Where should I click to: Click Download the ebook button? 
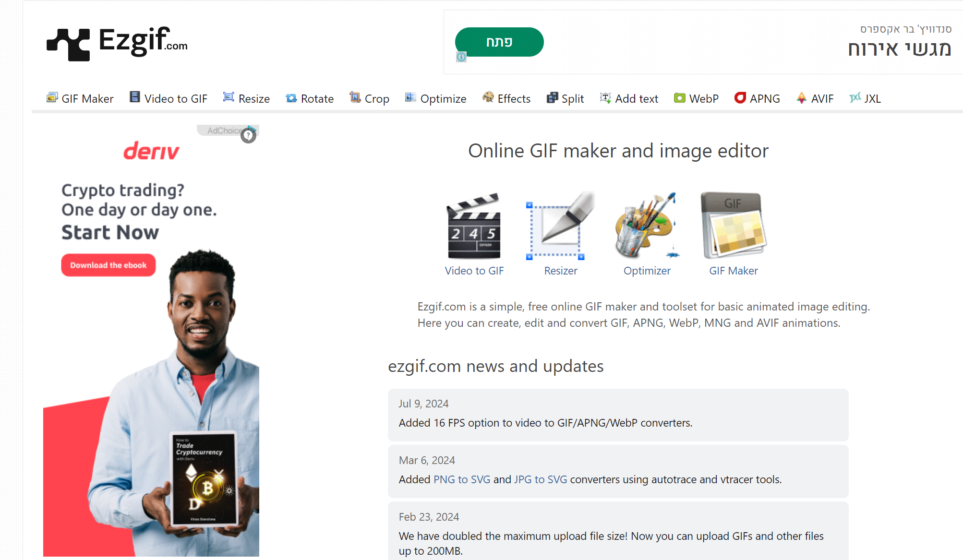pos(108,265)
